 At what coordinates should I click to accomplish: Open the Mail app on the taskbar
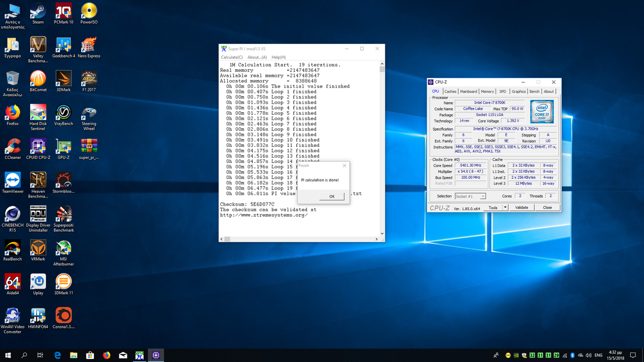point(123,355)
